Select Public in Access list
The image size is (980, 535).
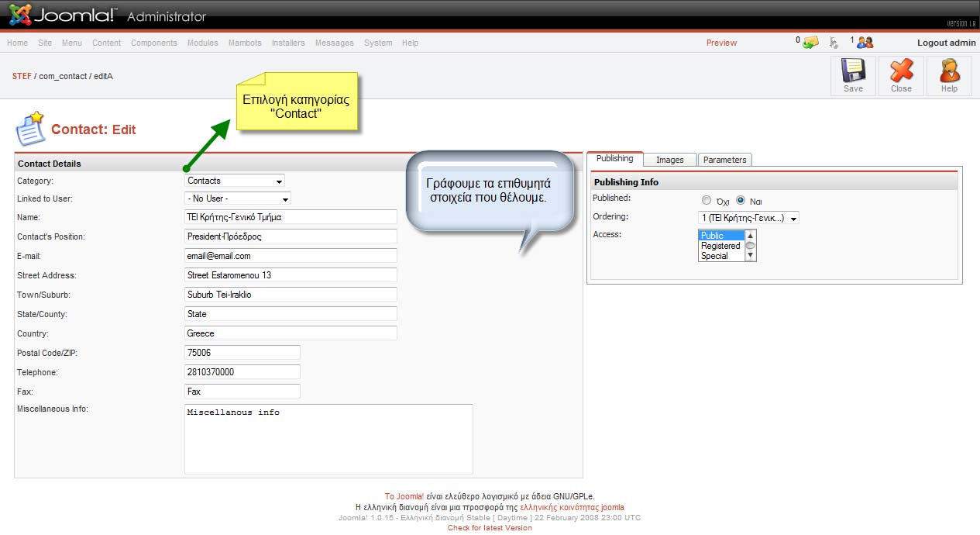point(721,236)
